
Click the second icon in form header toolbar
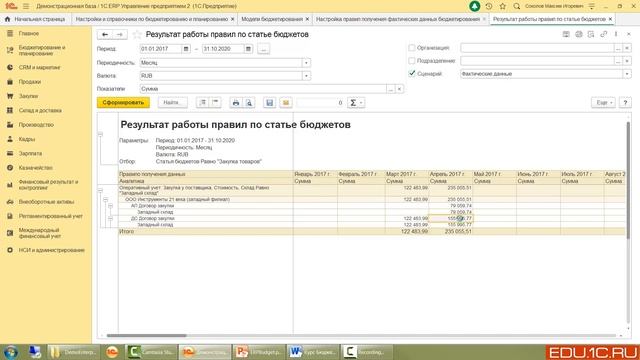pyautogui.click(x=578, y=34)
